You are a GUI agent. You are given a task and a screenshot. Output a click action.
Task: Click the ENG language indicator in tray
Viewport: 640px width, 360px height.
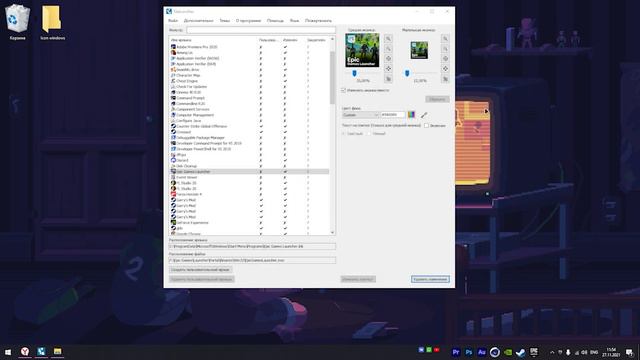coord(594,352)
